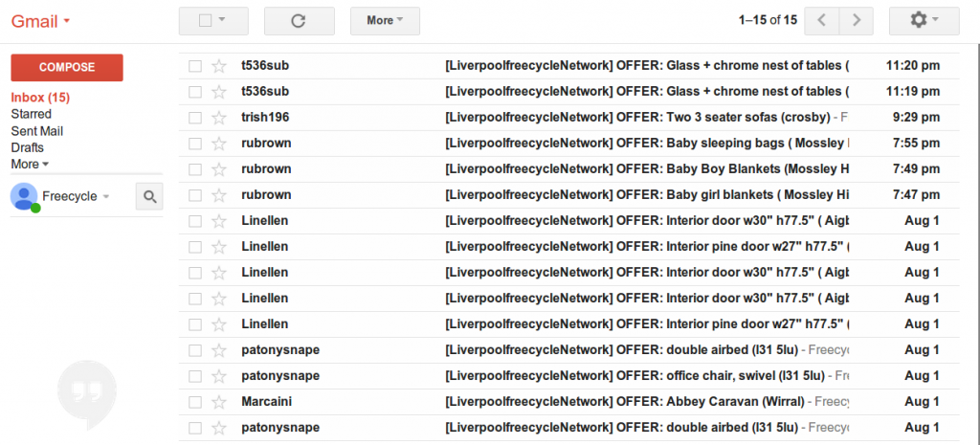
Task: Open the Settings gear menu
Action: tap(924, 21)
